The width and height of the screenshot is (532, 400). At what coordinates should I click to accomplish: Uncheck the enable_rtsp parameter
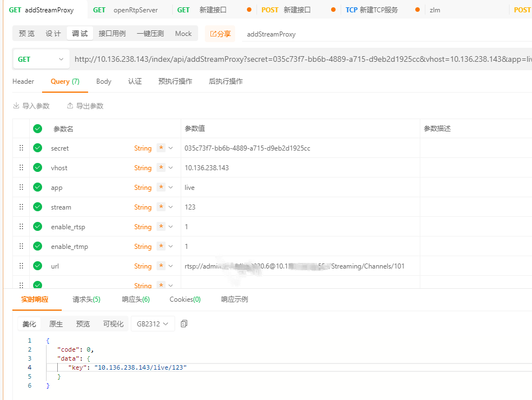coord(38,226)
